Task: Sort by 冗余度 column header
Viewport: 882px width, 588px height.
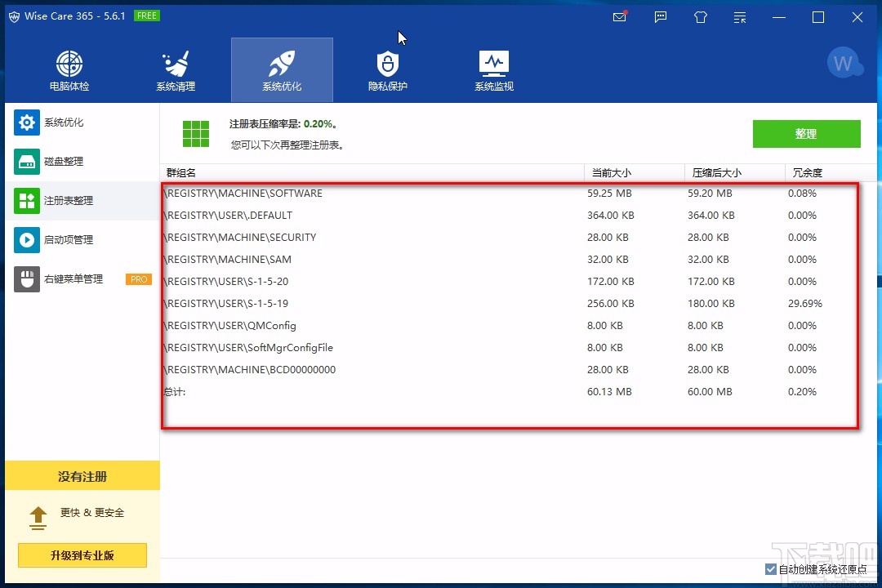Action: tap(831, 173)
